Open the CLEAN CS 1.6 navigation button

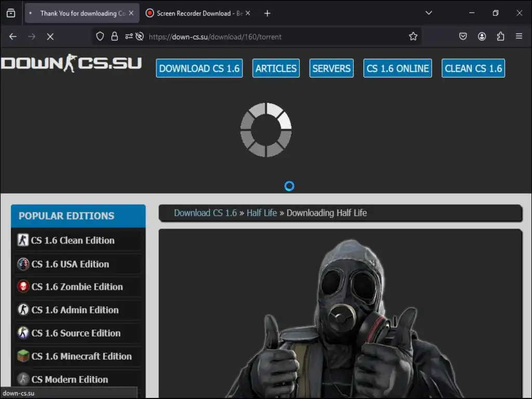pyautogui.click(x=473, y=68)
